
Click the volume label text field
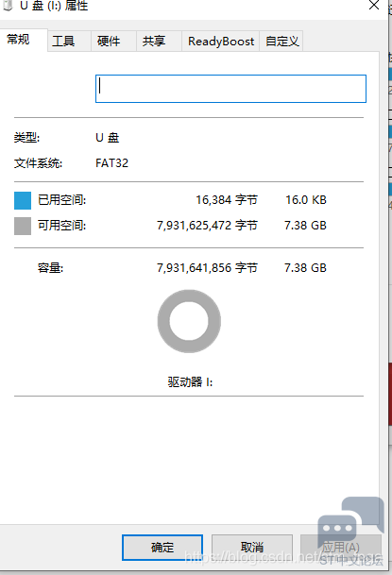(x=230, y=89)
